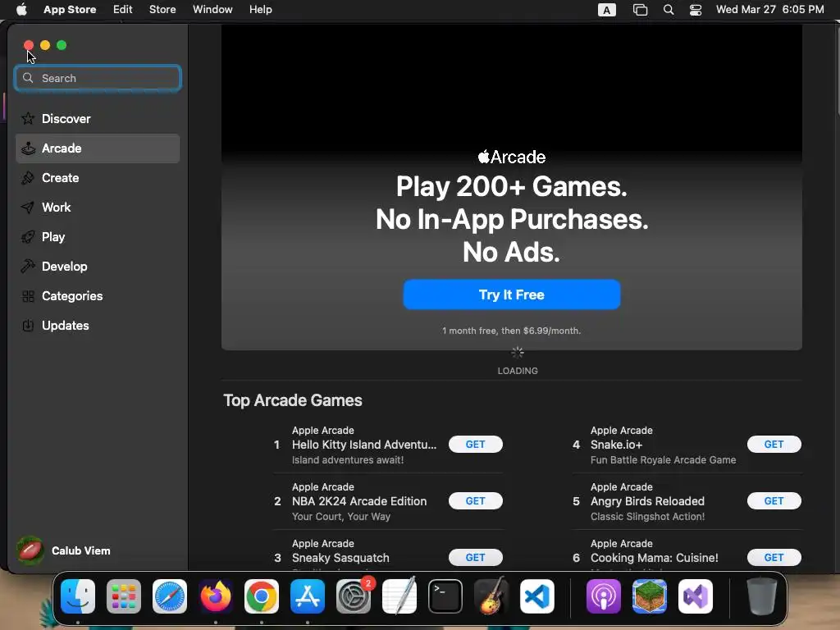This screenshot has width=840, height=630.
Task: Click the Work paper plane icon
Action: pos(28,208)
